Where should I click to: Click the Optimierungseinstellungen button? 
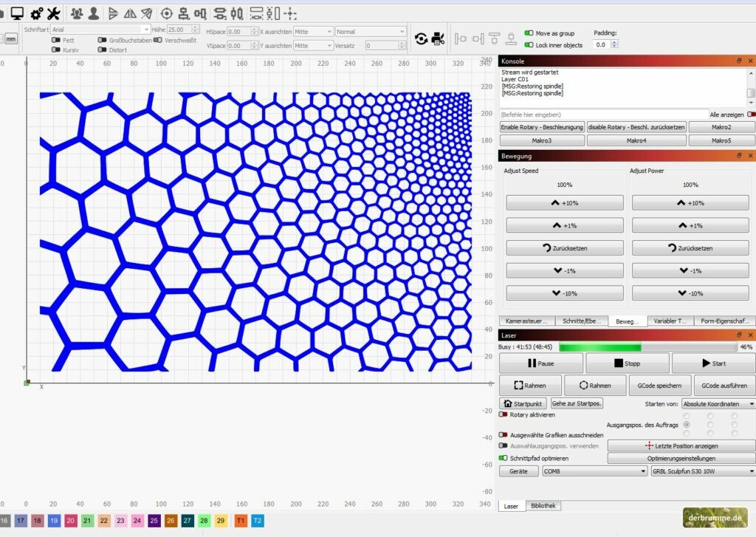point(681,459)
